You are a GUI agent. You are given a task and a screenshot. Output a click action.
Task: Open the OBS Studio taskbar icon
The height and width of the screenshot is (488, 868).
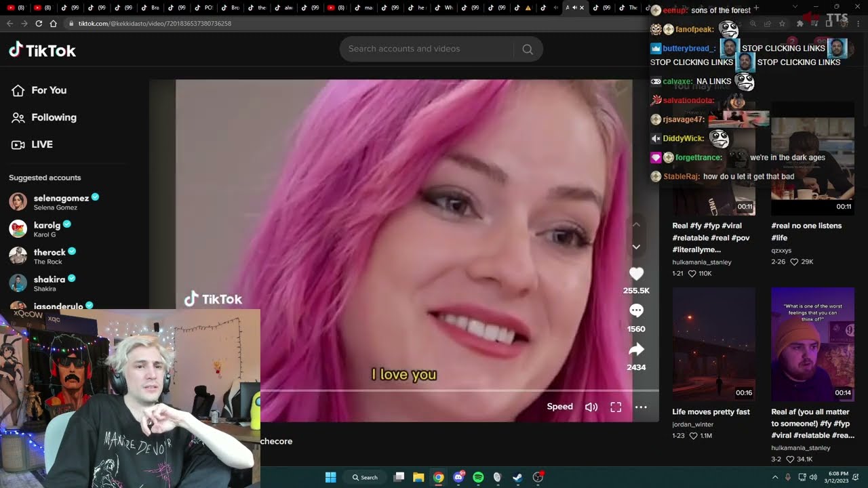click(538, 477)
